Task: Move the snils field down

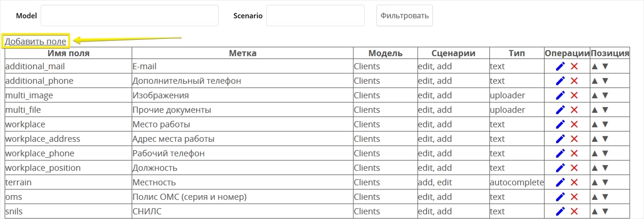Action: pos(605,212)
